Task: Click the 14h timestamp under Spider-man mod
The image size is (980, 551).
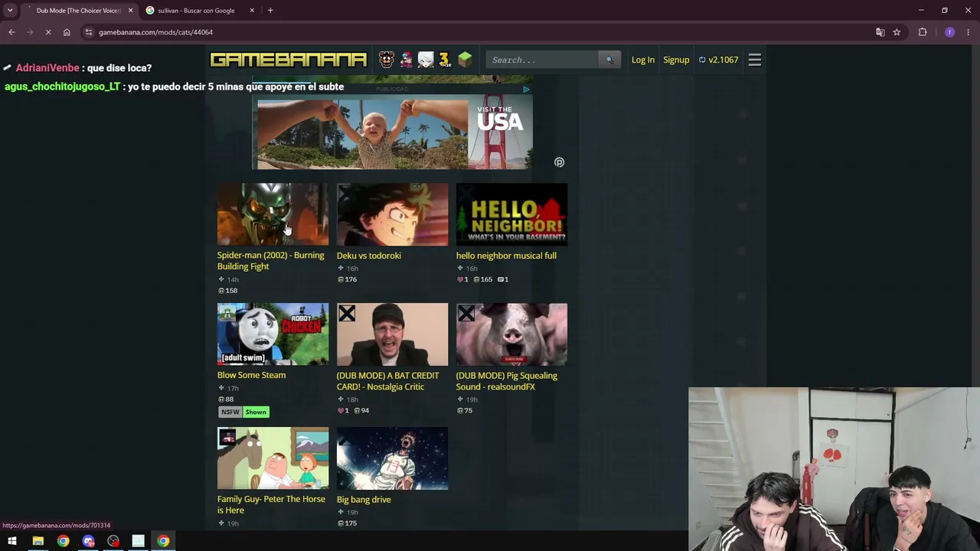Action: (x=228, y=280)
